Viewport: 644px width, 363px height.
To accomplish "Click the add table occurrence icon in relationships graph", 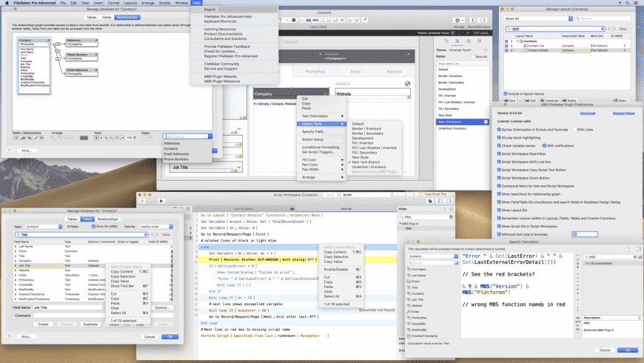I will point(16,138).
